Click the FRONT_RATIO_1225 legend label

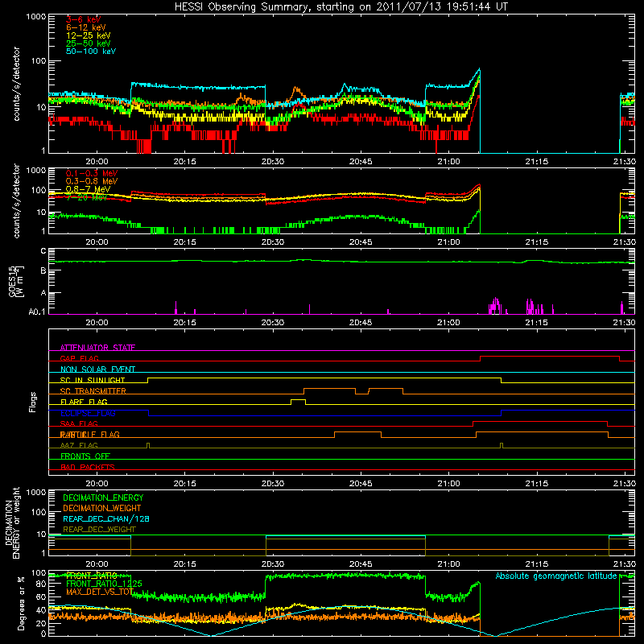(104, 584)
